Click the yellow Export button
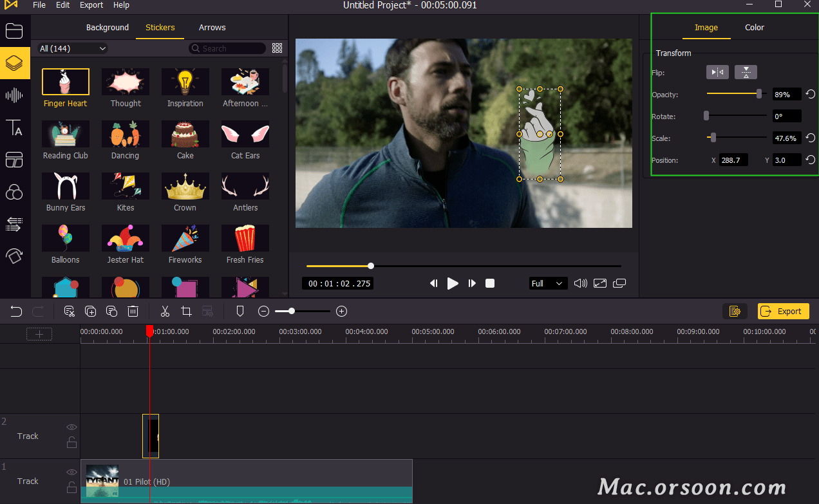This screenshot has width=819, height=504. pos(783,312)
